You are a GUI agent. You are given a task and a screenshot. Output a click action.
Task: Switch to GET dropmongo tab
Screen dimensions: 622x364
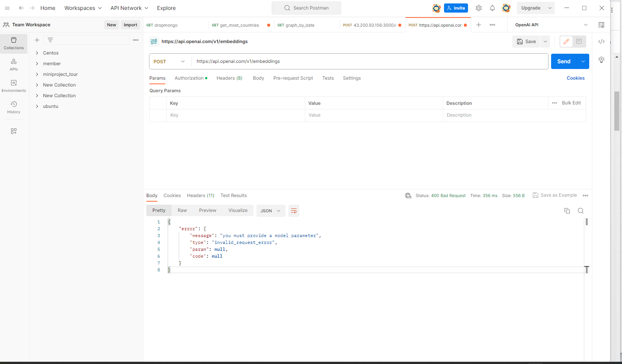(176, 25)
